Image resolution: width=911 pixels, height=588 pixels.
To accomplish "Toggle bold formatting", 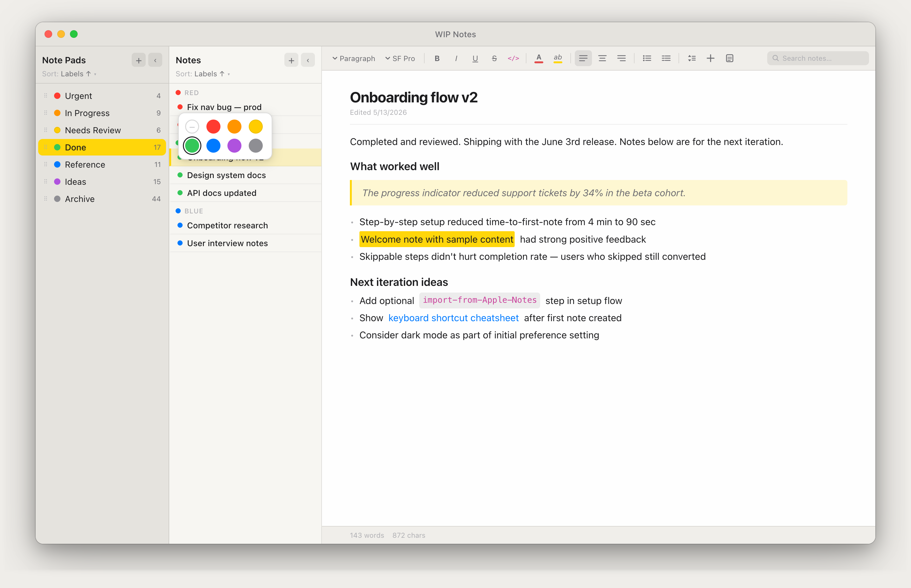I will tap(437, 59).
